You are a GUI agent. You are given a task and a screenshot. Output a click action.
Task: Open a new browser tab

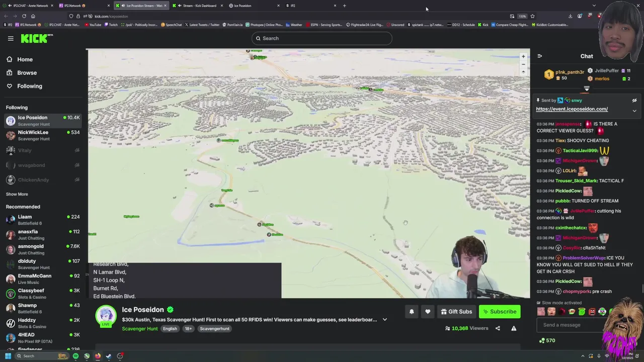tap(345, 6)
